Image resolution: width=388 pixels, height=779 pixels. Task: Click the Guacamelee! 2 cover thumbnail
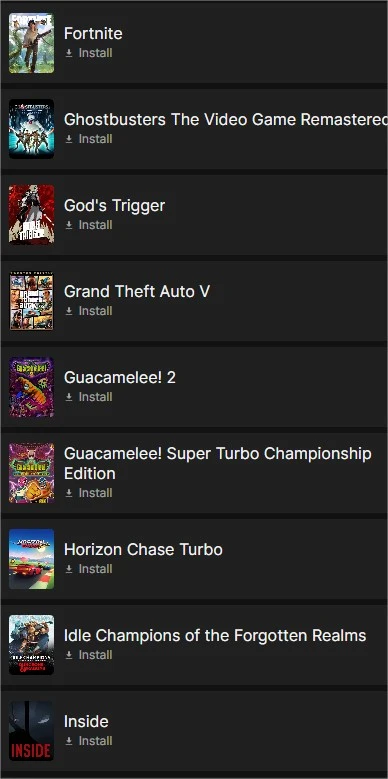31,387
